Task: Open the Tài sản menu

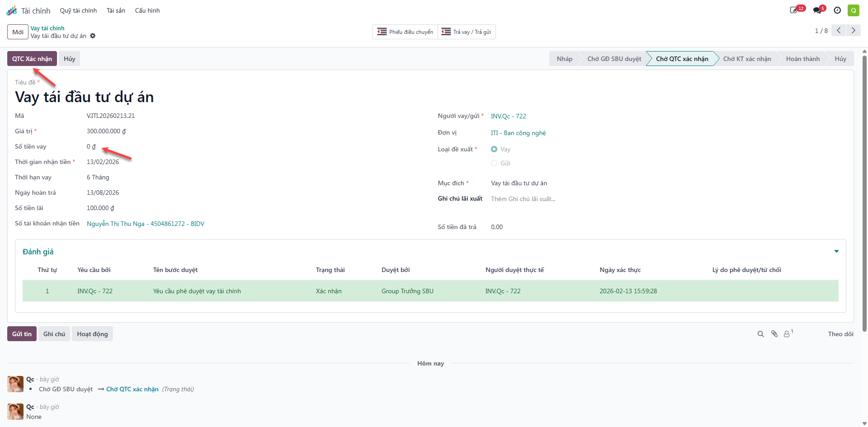Action: (116, 10)
